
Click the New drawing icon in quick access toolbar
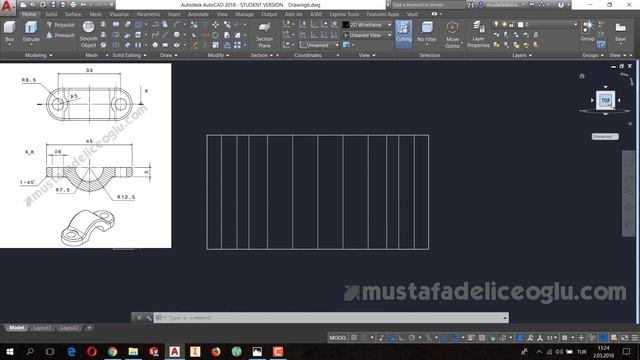[x=24, y=5]
